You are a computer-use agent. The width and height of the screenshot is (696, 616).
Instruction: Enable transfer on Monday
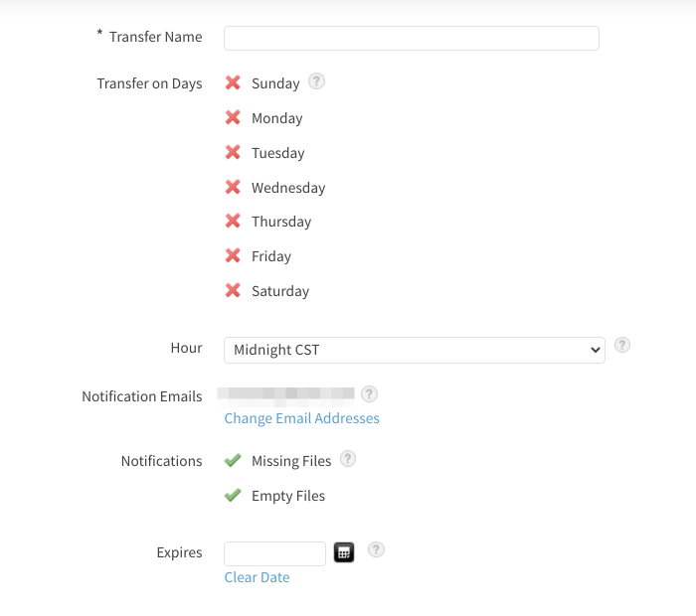(x=233, y=117)
